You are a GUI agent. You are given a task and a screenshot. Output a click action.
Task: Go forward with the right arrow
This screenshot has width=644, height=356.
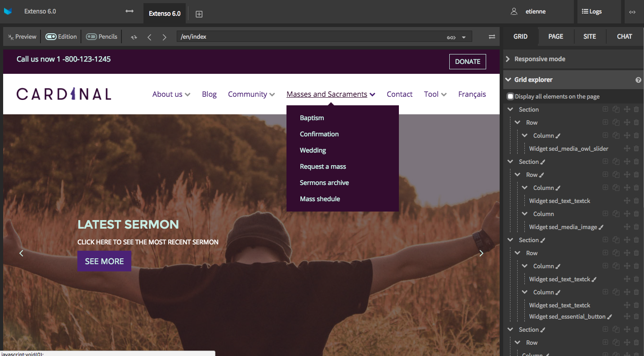[x=165, y=37]
